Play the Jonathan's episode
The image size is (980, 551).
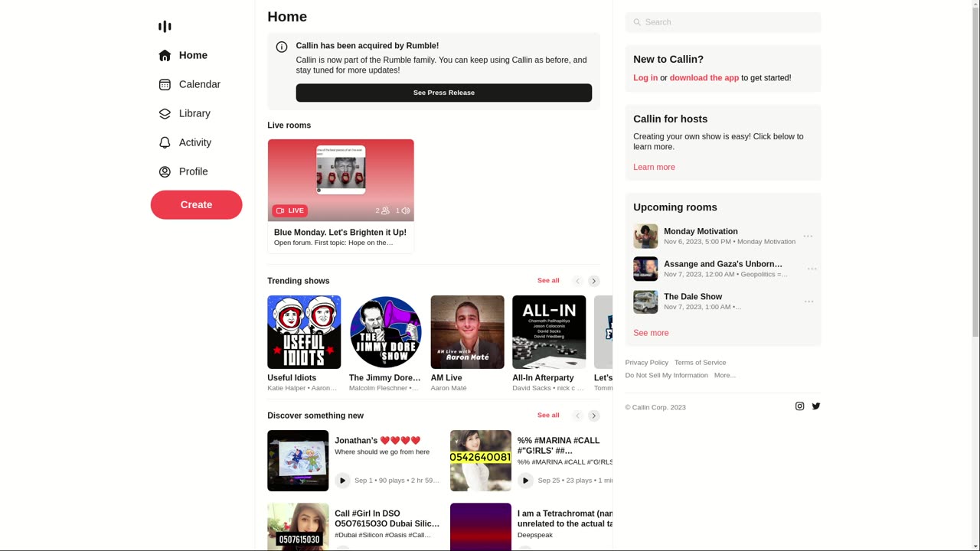[342, 481]
